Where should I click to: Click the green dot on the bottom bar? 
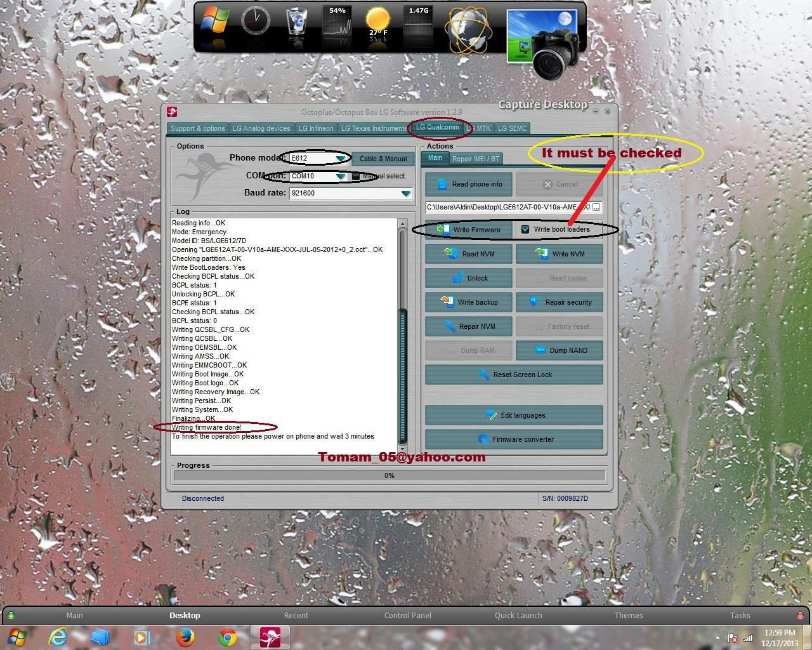point(11,615)
